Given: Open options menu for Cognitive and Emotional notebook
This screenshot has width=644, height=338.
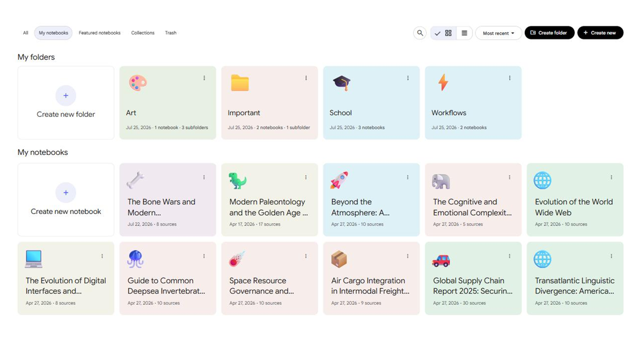Looking at the screenshot, I should pos(510,178).
